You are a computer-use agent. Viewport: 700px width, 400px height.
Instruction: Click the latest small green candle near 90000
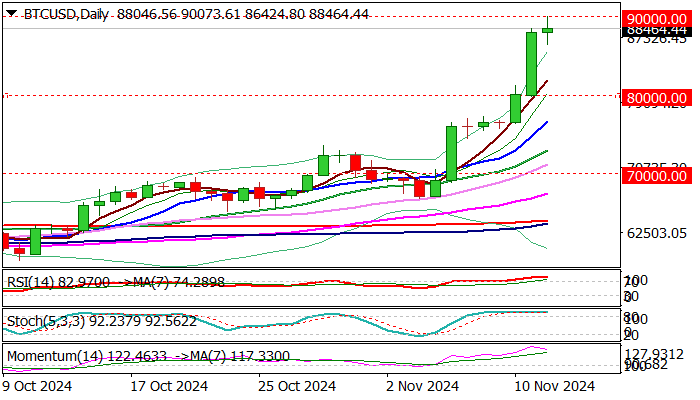tap(548, 30)
